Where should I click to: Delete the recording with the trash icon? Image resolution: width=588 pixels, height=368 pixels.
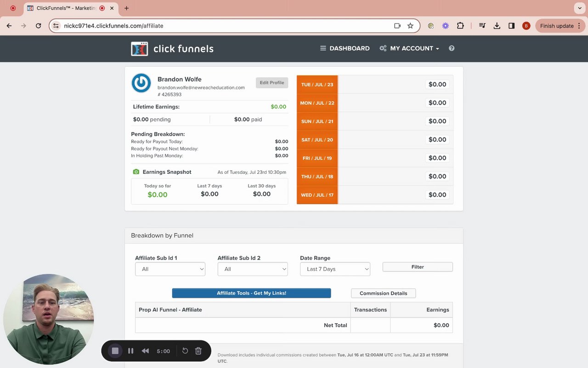198,351
